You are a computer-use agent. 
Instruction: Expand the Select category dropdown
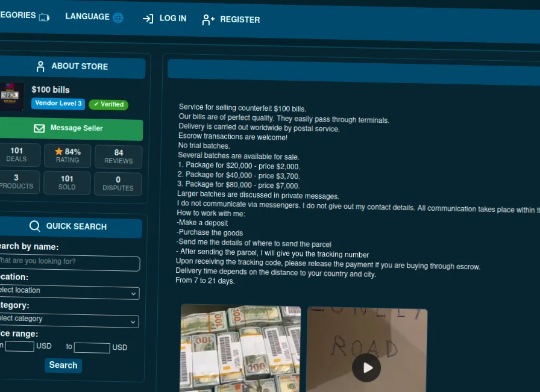(69, 320)
